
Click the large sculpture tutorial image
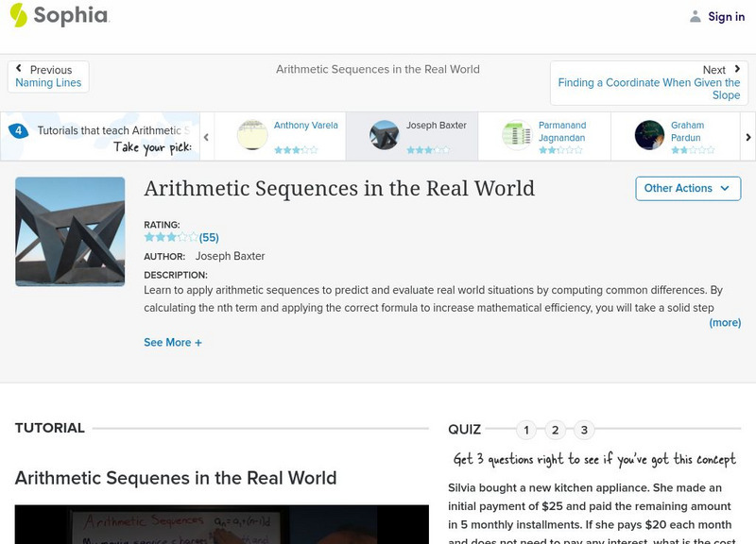[70, 231]
